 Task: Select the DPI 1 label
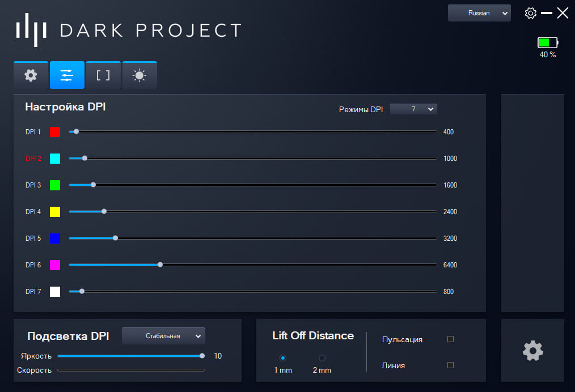coord(33,132)
